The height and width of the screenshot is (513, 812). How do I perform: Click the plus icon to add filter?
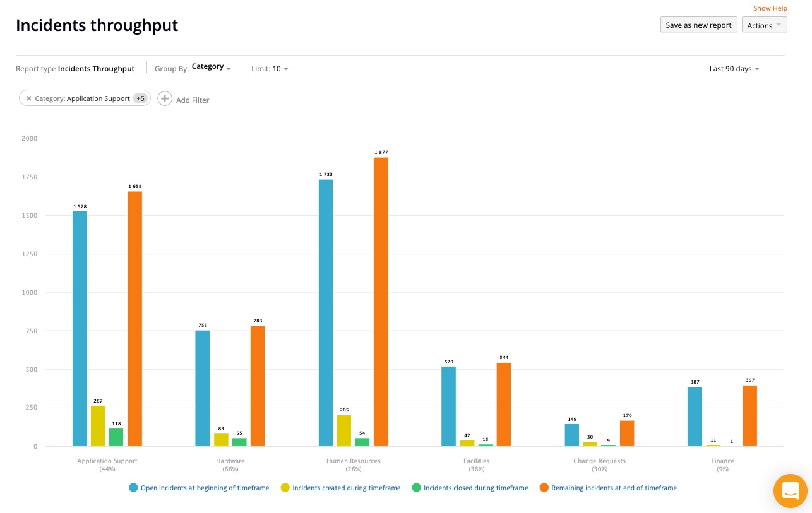click(x=164, y=99)
